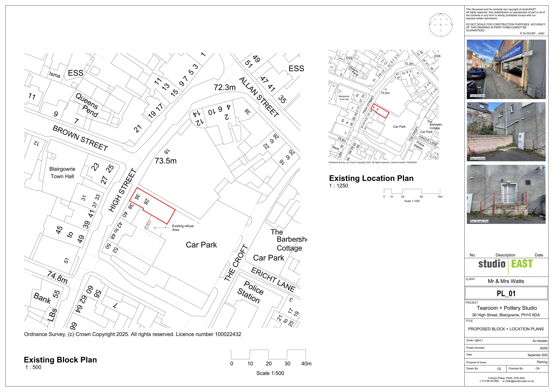
Task: Click the 1 : 1250 subtitle text
Action: [x=339, y=186]
